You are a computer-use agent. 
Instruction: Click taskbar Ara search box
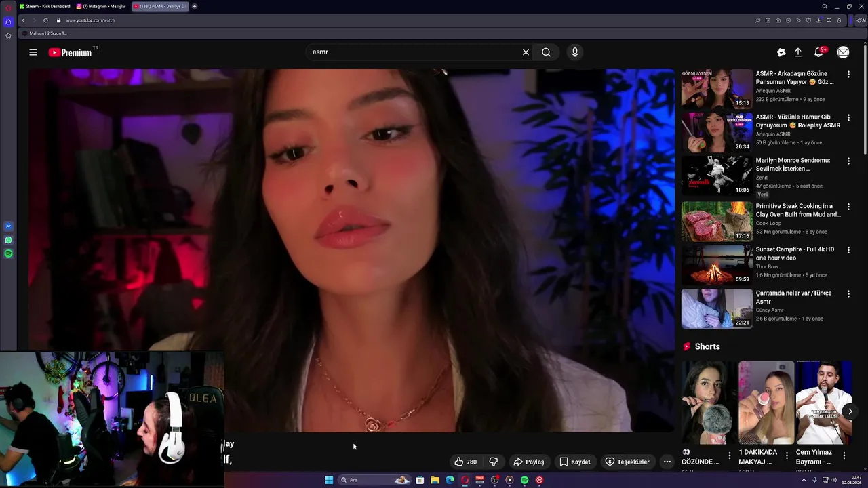(x=374, y=480)
